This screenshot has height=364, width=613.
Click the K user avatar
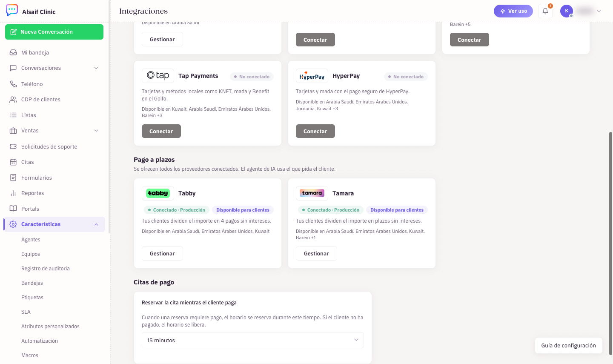click(x=567, y=11)
